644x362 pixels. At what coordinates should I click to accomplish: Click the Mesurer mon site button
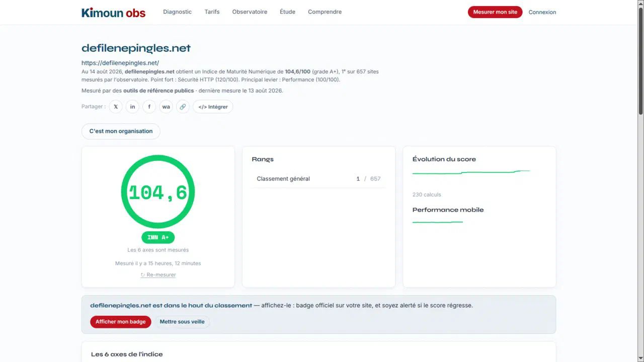coord(495,12)
